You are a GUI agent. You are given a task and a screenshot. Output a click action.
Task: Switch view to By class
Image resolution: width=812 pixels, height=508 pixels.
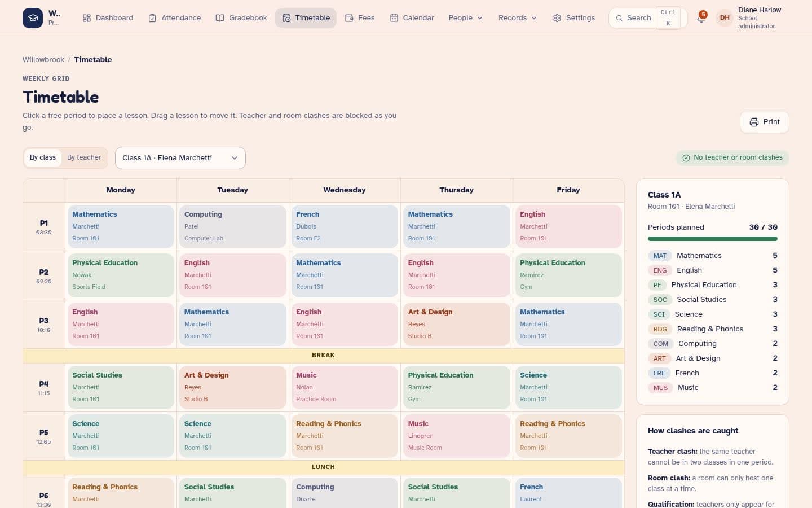[43, 158]
